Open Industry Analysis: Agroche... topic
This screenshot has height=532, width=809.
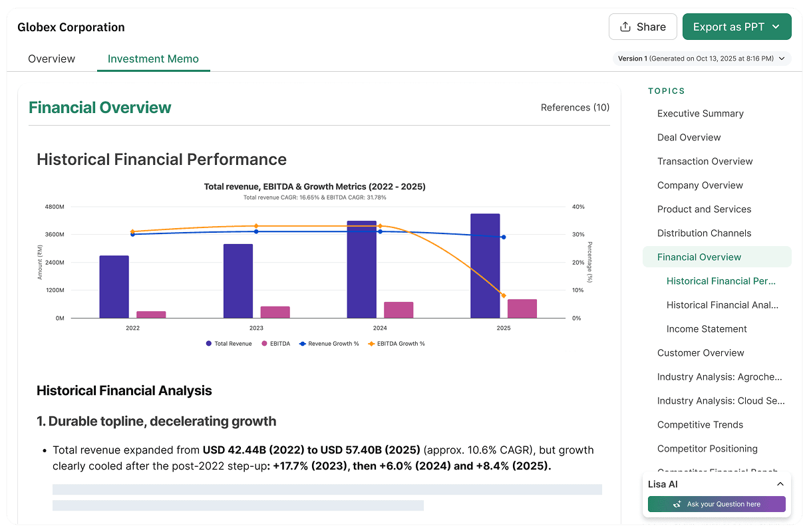pos(720,377)
